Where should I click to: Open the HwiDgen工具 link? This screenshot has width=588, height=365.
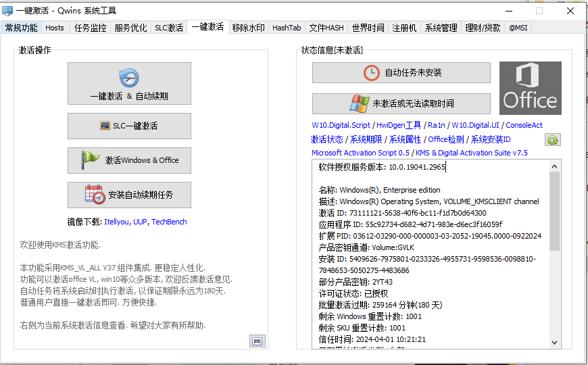(399, 125)
